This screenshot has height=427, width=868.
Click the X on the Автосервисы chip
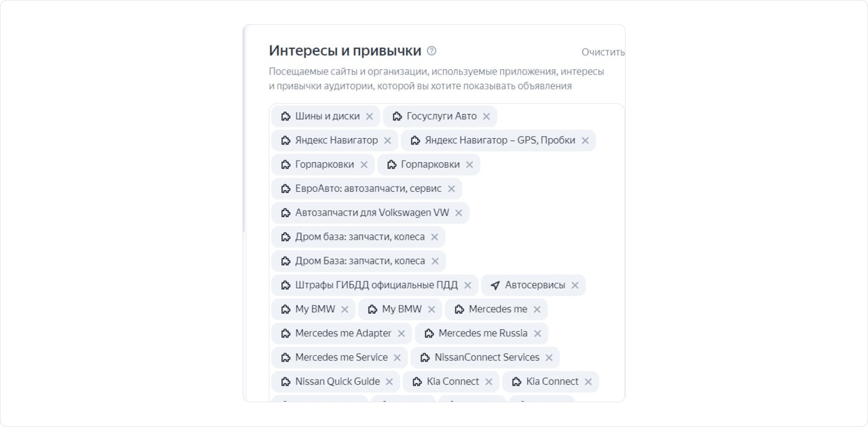click(x=575, y=285)
